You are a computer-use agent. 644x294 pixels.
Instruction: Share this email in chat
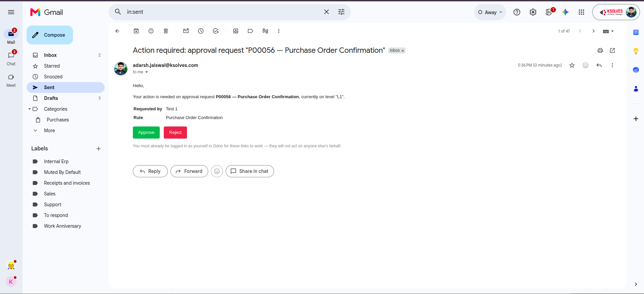tap(250, 171)
